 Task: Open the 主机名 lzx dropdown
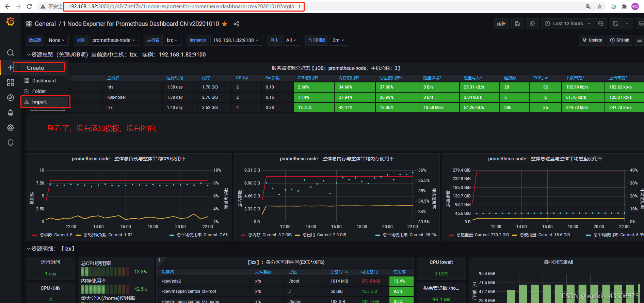point(172,40)
